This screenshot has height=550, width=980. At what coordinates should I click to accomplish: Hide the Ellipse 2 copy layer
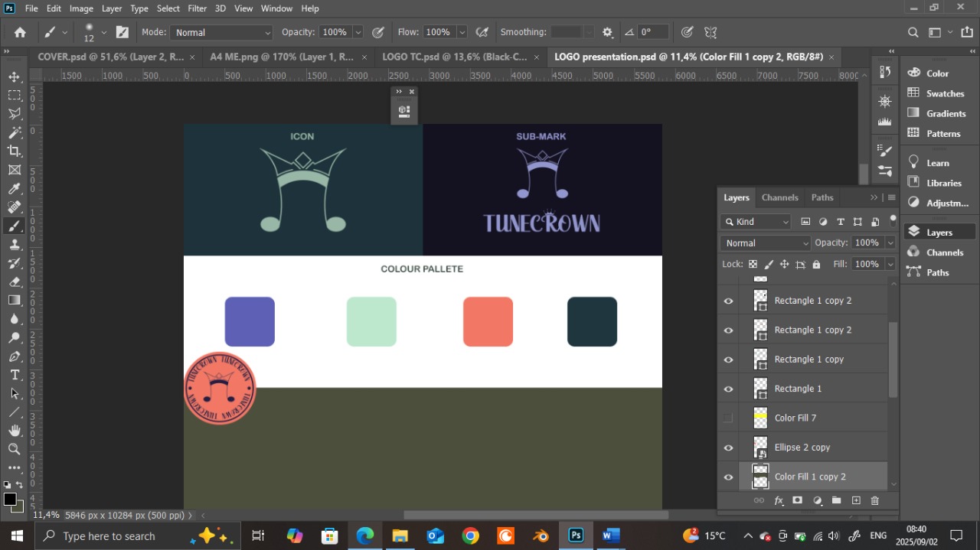[728, 447]
